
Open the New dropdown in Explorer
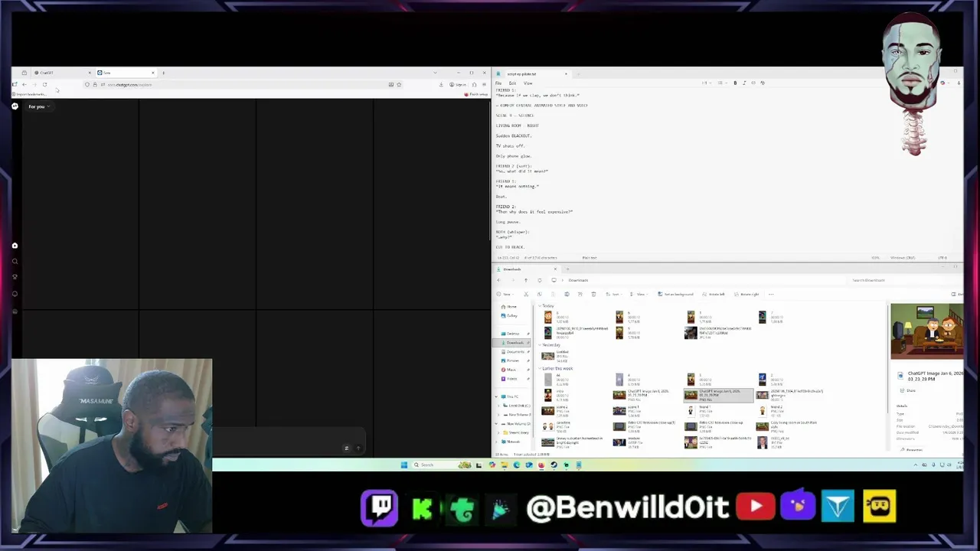506,295
